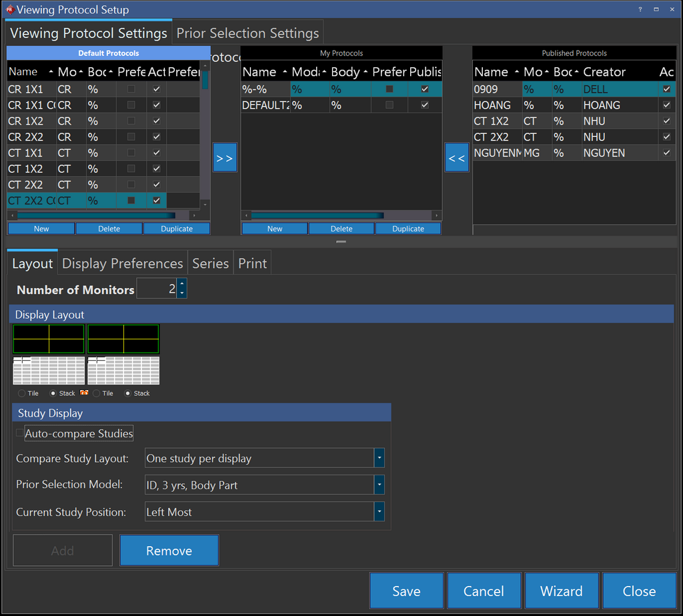The image size is (683, 616).
Task: Click the >> move protocol arrow button
Action: click(225, 157)
